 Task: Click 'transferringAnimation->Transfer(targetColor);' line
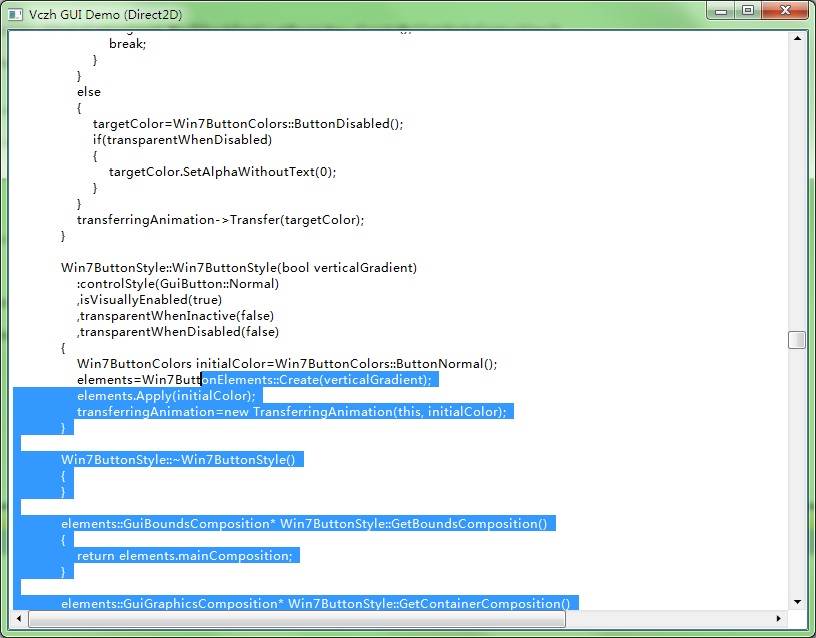click(221, 220)
